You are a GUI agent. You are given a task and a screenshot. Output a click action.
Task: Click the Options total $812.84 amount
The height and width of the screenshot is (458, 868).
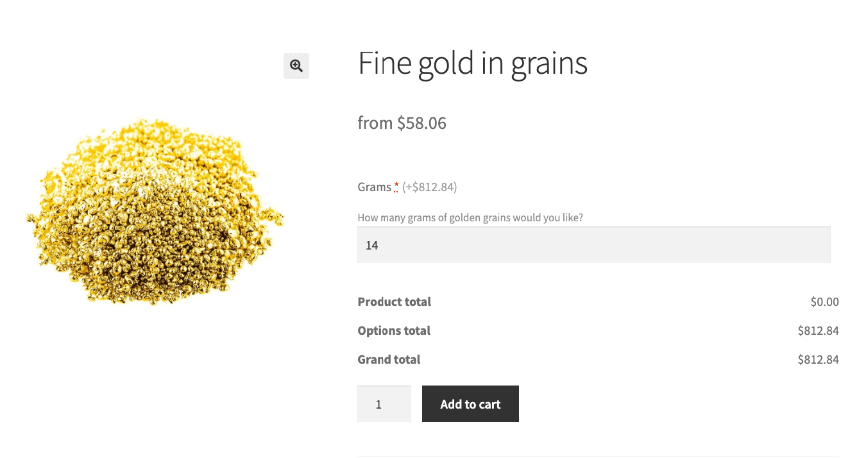pos(818,331)
